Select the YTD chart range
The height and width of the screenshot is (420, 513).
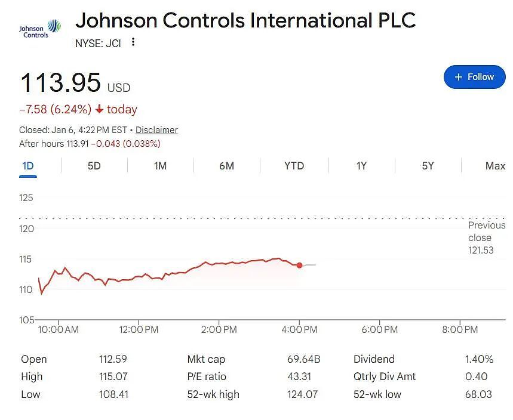pyautogui.click(x=294, y=166)
